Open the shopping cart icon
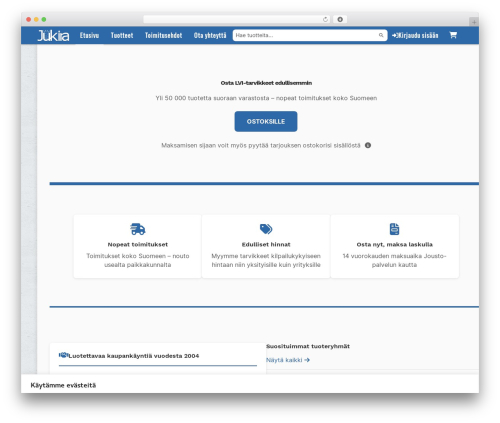This screenshot has height=423, width=500. [453, 35]
